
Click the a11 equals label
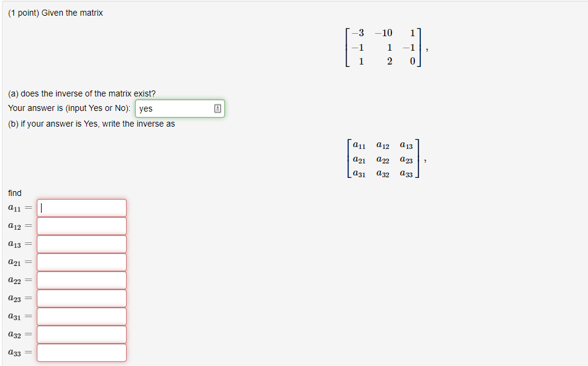pyautogui.click(x=19, y=207)
